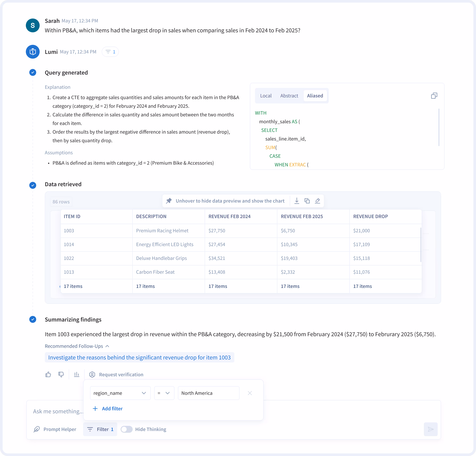Open the region_name field dropdown

click(x=120, y=393)
